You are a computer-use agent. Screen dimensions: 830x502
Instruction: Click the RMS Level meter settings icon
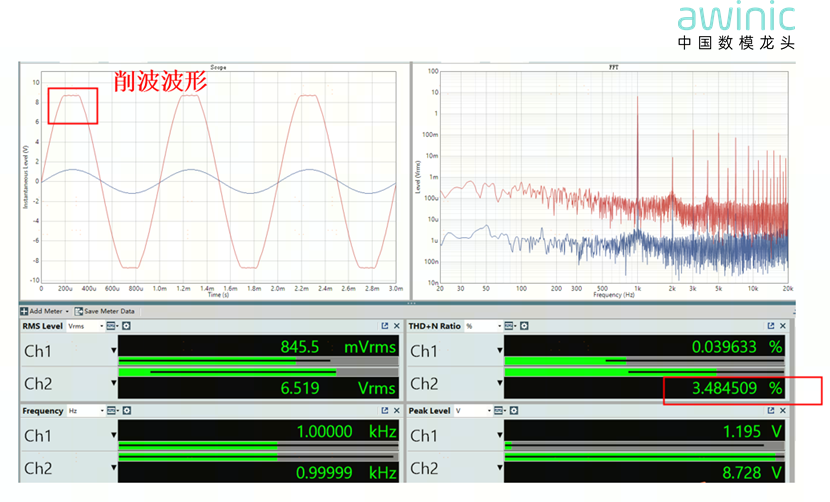pyautogui.click(x=127, y=326)
